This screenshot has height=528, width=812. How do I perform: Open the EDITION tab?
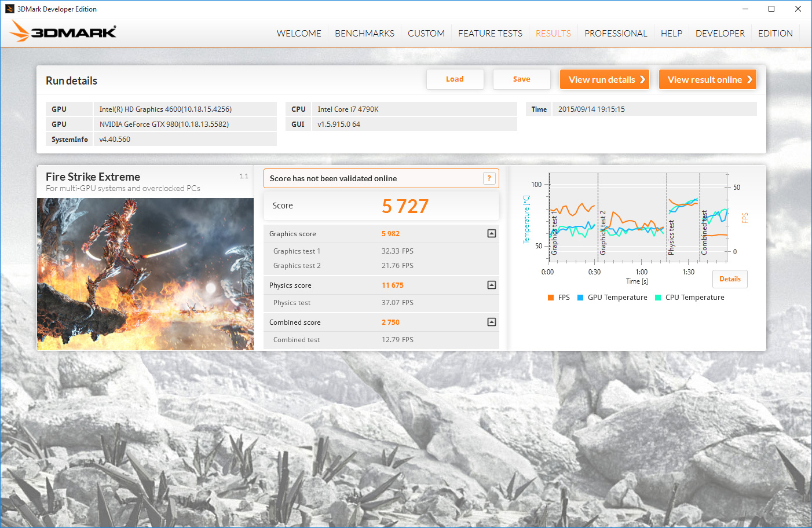775,34
